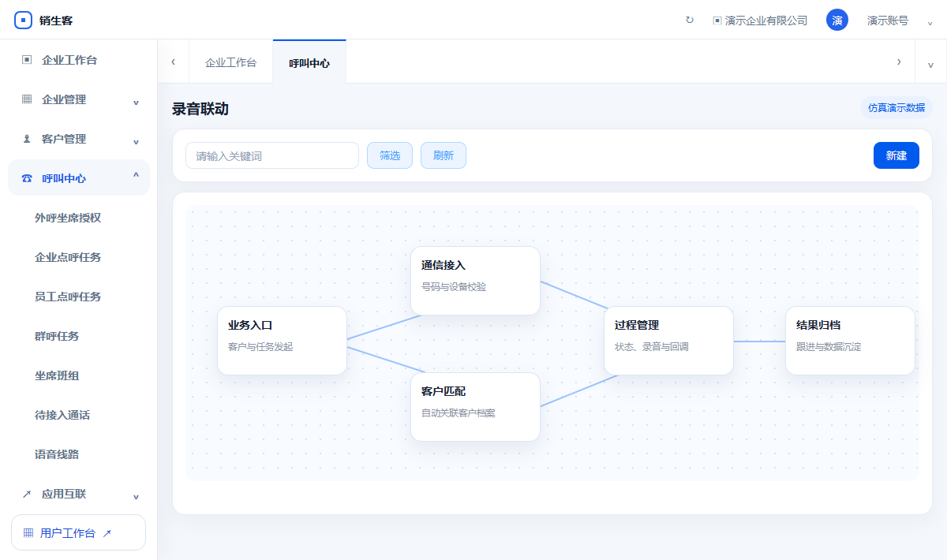
Task: Collapse the 呼叫中心 submenu chevron
Action: coord(136,177)
